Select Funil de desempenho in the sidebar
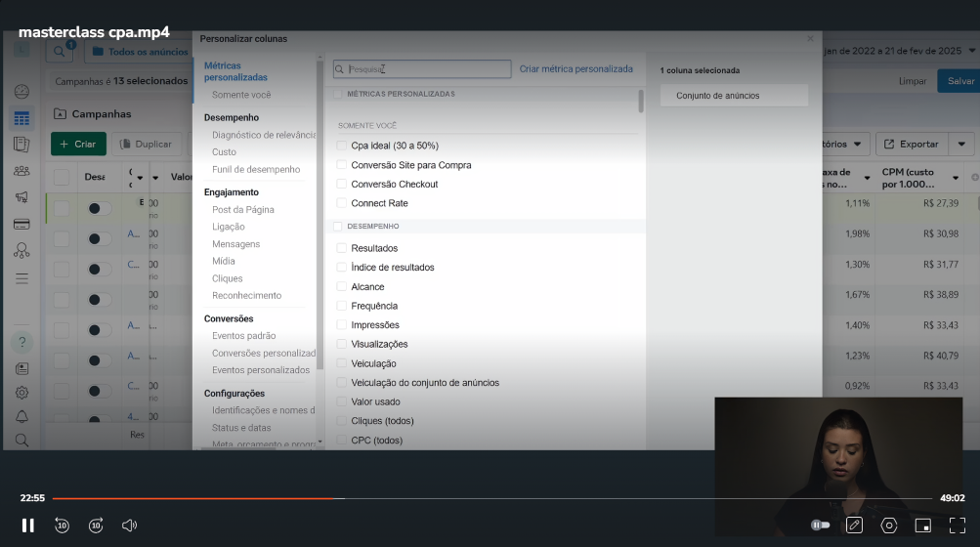This screenshot has width=980, height=547. click(256, 169)
